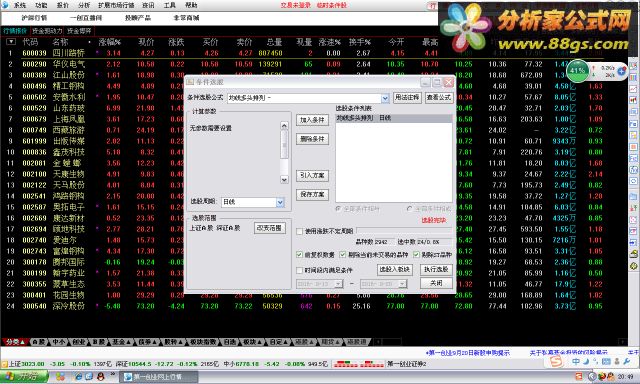Open the 功能 menu
640x384 pixels.
pos(41,5)
